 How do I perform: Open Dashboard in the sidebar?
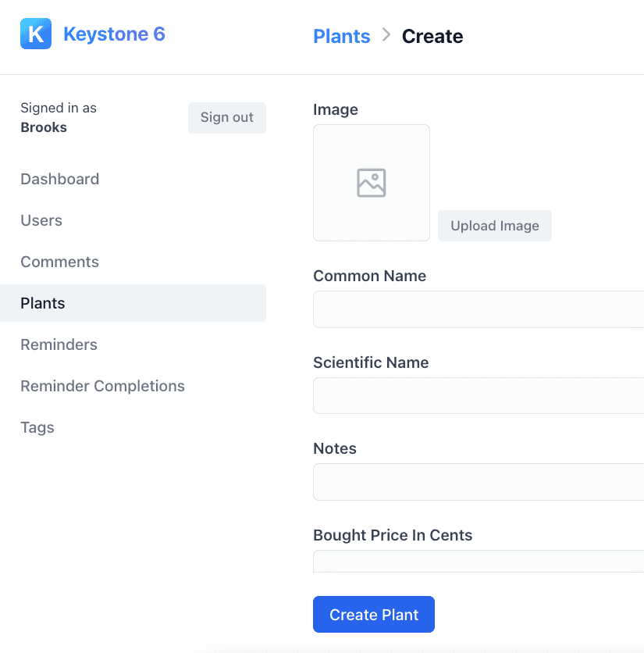click(60, 179)
